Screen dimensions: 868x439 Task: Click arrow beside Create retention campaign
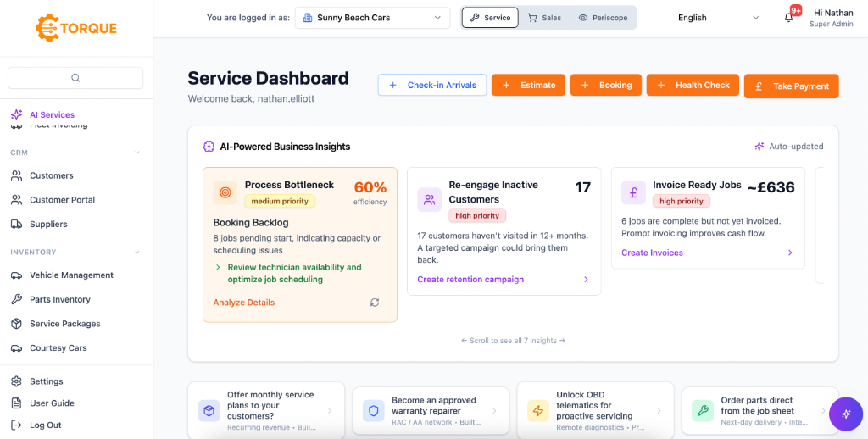[x=587, y=280]
